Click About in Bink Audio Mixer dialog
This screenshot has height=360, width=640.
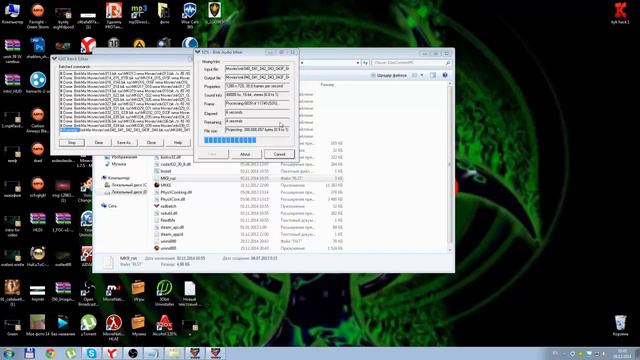[245, 154]
